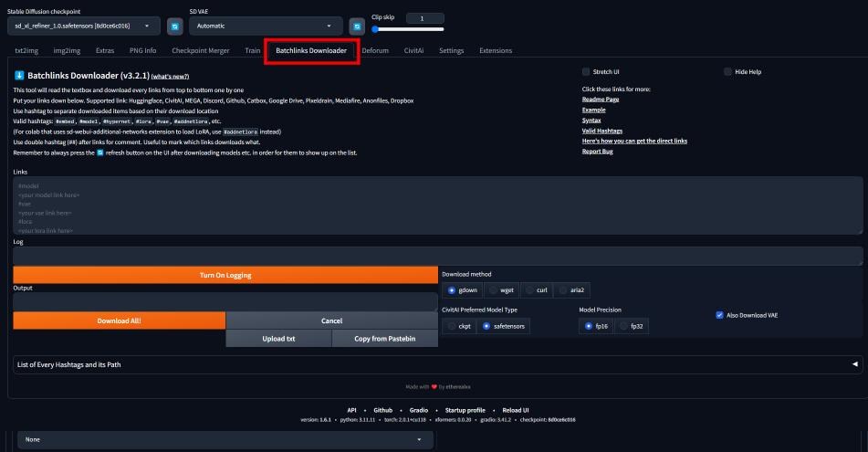Open the what's new link
Viewport: 868px width, 452px height.
point(170,76)
